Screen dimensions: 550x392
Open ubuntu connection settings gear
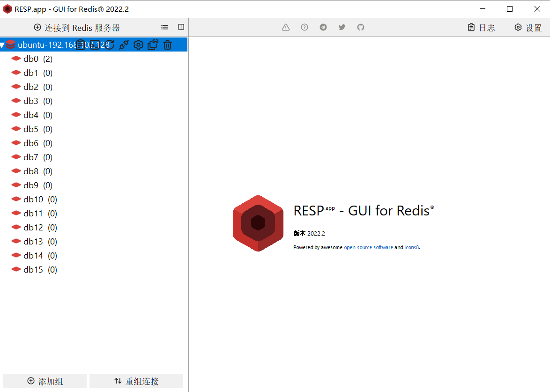[138, 45]
